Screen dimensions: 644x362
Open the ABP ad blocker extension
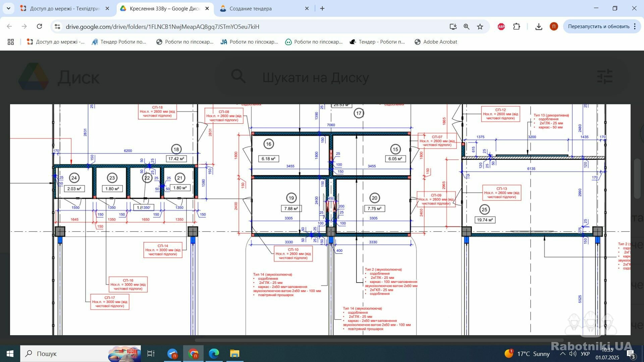point(501,26)
